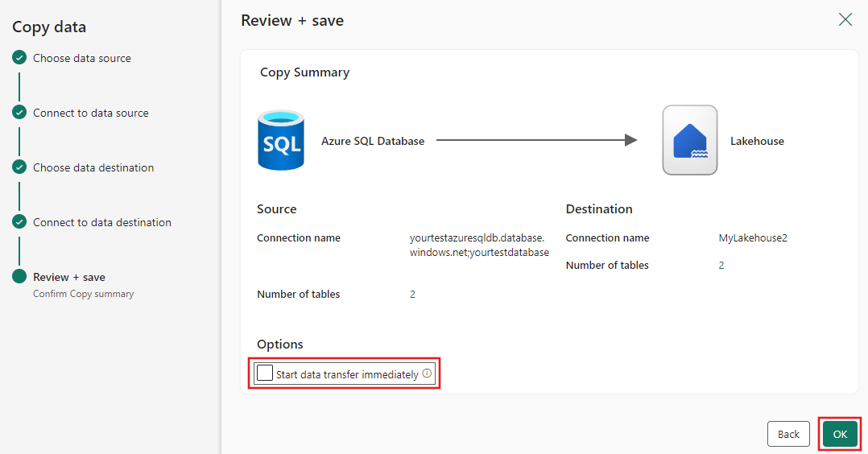Screen dimensions: 868x454
Task: Click the Copy Summary heading
Action: point(304,72)
